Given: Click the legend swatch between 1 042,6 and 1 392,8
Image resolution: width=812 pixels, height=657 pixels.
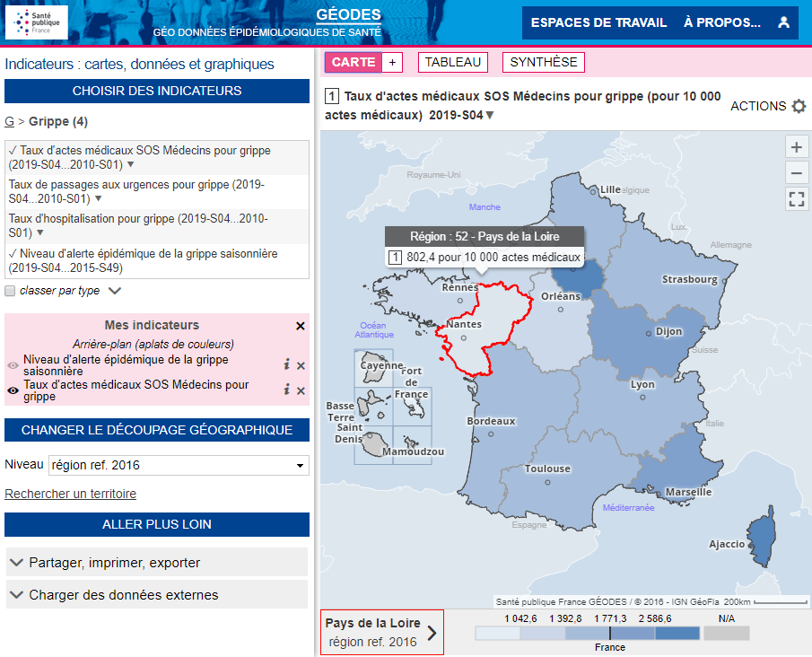Looking at the screenshot, I should coord(542,633).
